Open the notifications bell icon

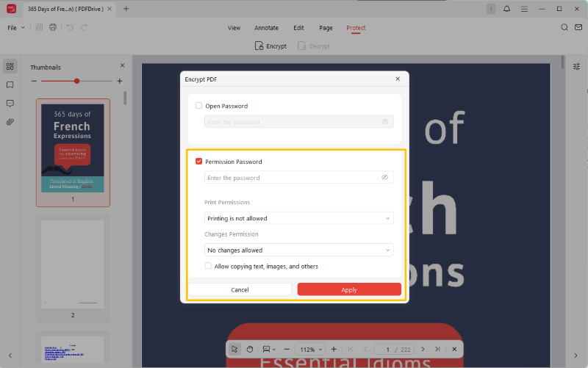coord(506,9)
